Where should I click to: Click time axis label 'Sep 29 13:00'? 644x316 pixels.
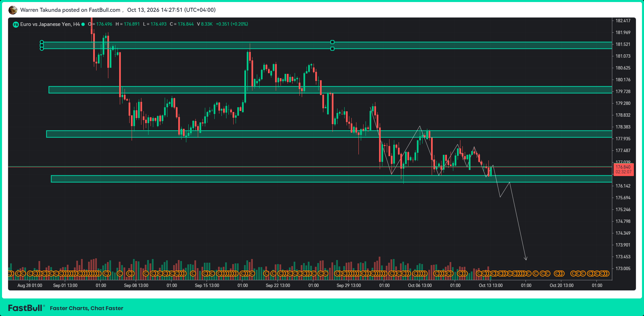coord(349,286)
